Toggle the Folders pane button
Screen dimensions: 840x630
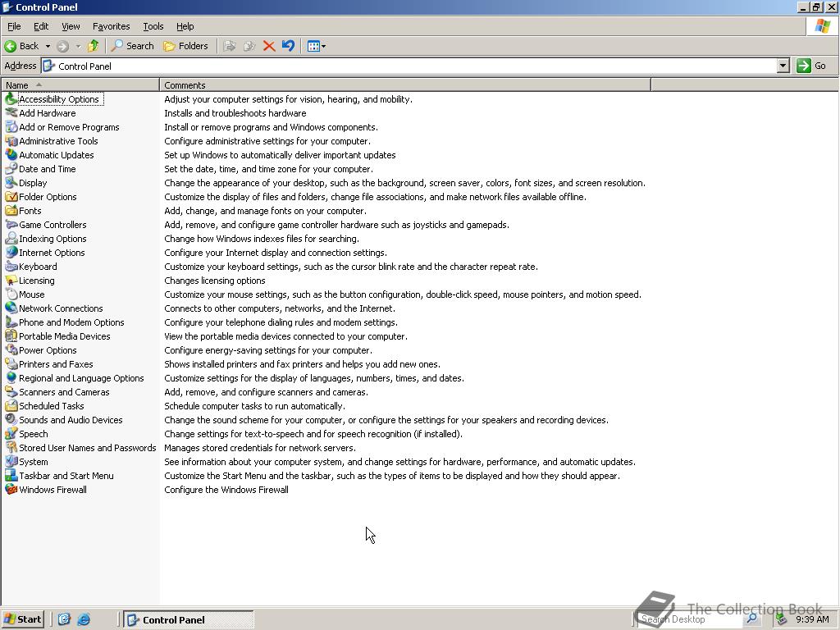click(186, 46)
